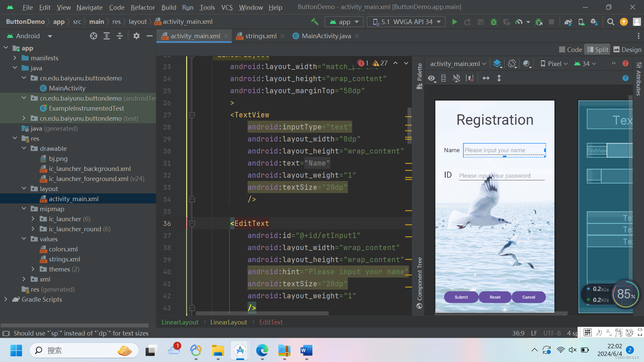Expand the Gradle Scripts node
The image size is (644, 362).
pyautogui.click(x=6, y=299)
